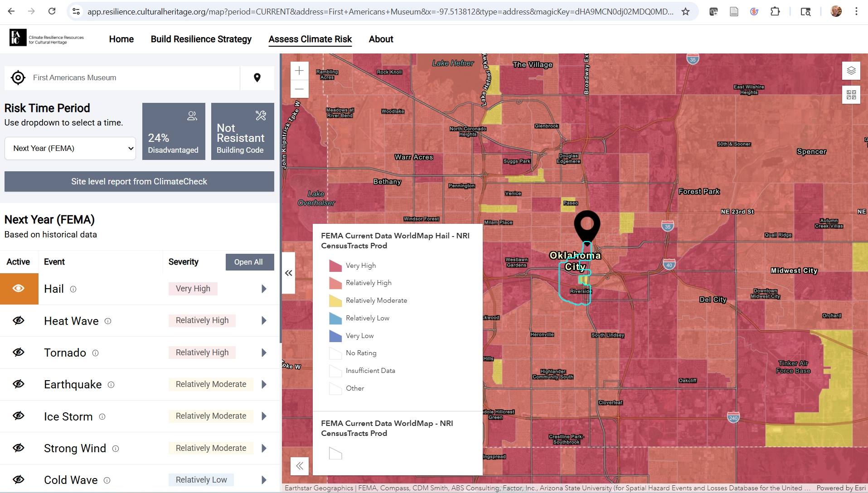Open the basemap gallery grid icon
The width and height of the screenshot is (868, 493).
pos(851,95)
